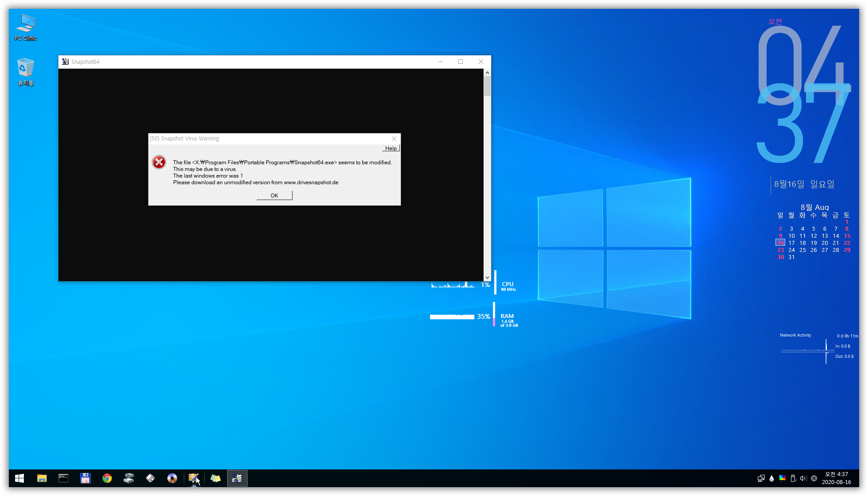Open the colorful picture app in taskbar
The image size is (868, 496).
tap(194, 478)
